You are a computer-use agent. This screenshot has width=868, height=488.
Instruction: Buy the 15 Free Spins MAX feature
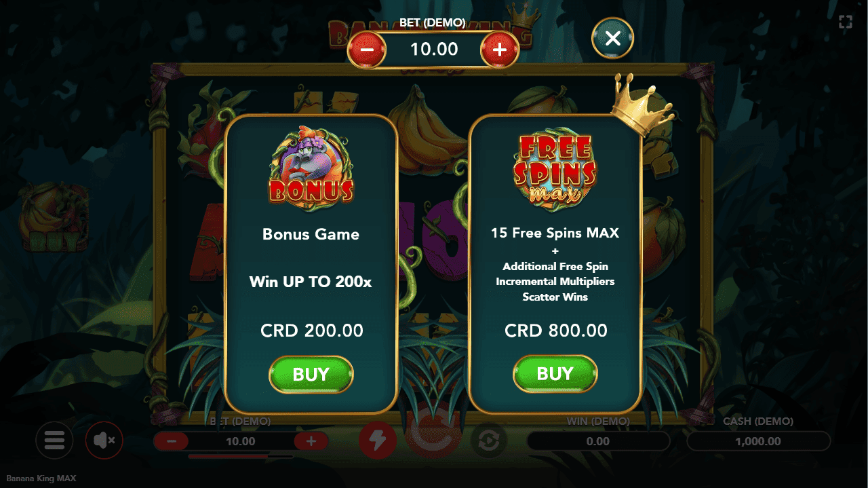click(x=555, y=374)
